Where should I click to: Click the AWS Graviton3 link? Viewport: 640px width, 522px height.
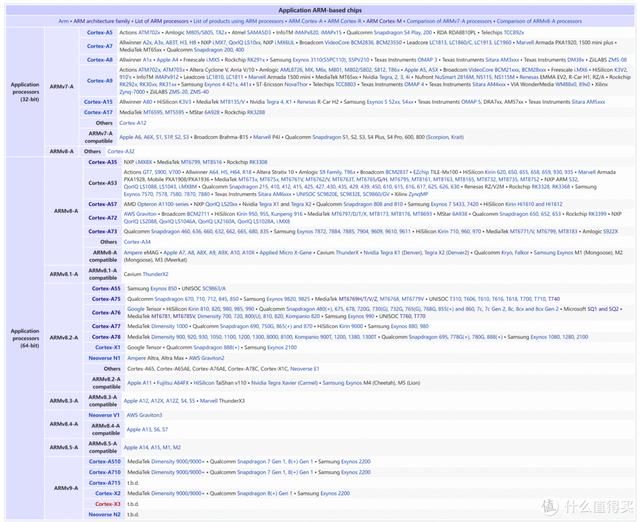click(x=144, y=415)
